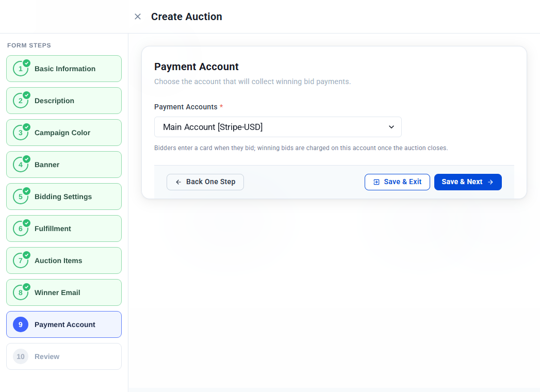Screen dimensions: 540x392
Task: Close the Create Auction dialog
Action: (x=137, y=17)
